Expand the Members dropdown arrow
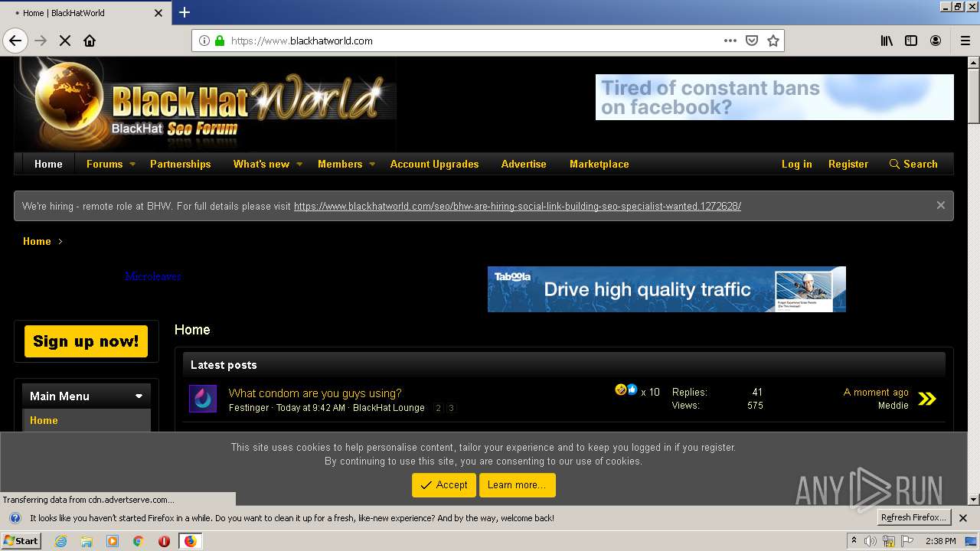The image size is (980, 551). coord(372,164)
